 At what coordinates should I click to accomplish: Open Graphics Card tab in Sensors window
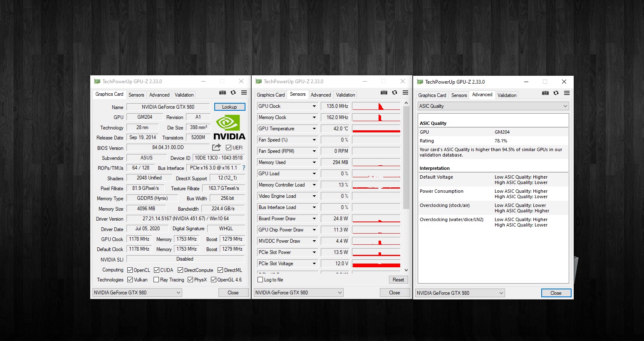click(271, 95)
